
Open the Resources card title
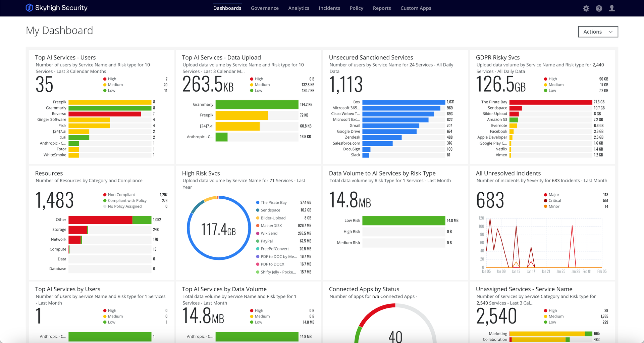(49, 173)
